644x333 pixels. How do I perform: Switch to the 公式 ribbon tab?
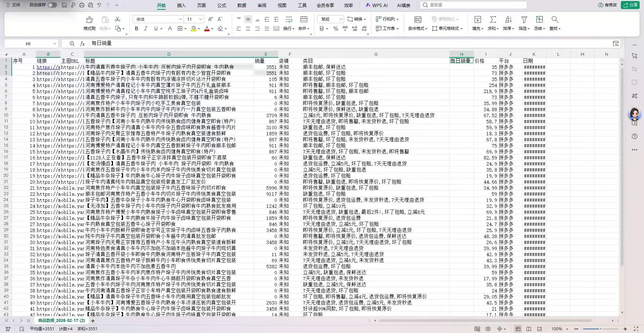tap(221, 5)
